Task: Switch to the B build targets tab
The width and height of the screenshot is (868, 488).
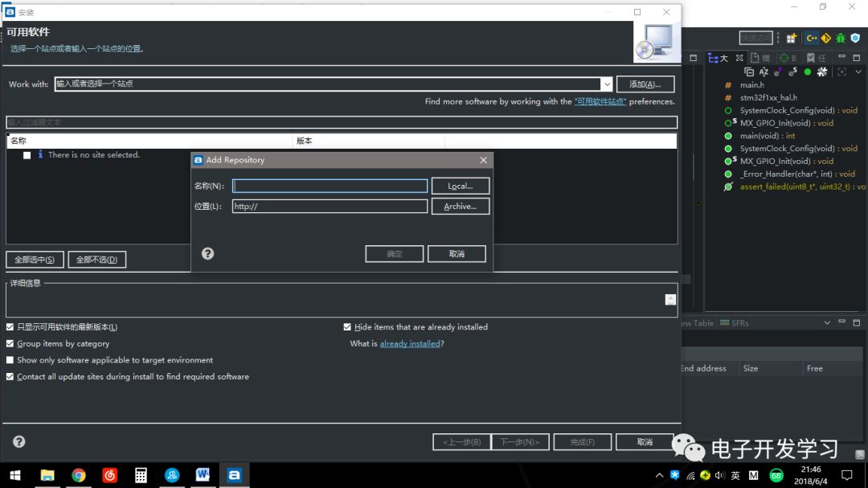Action: [x=788, y=58]
